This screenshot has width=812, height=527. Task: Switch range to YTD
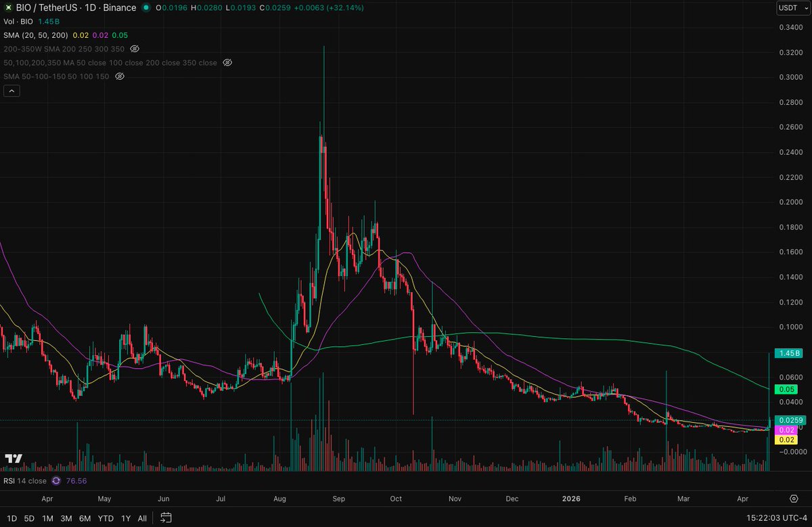click(x=106, y=518)
